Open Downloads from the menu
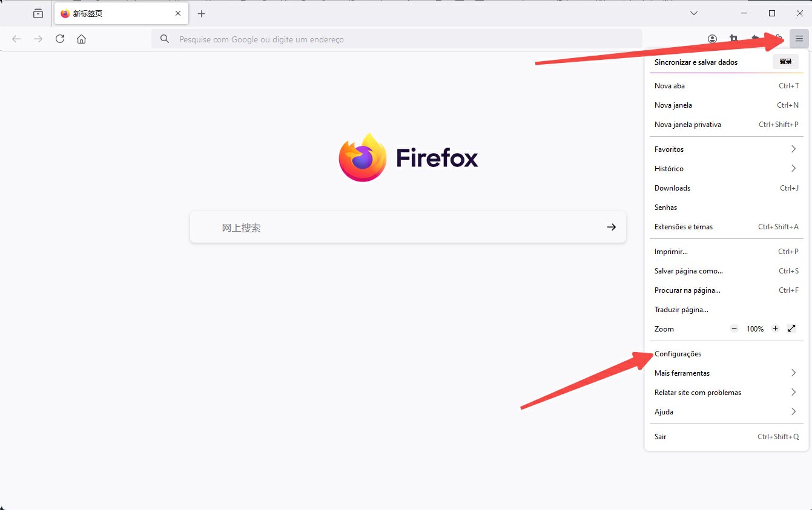812x510 pixels. [x=726, y=188]
